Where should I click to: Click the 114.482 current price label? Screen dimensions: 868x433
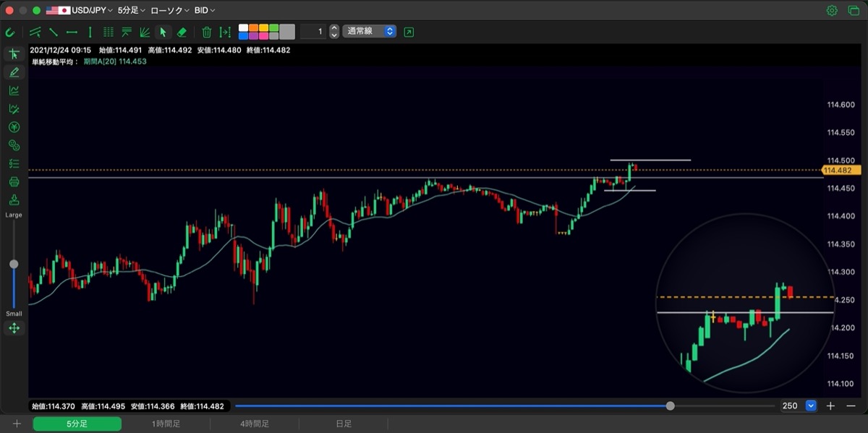tap(843, 171)
